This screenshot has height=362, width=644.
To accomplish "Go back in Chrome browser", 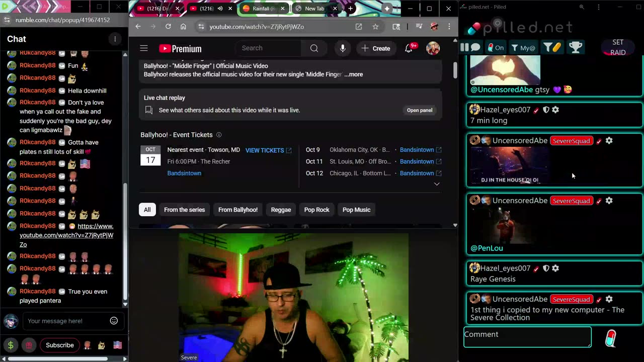I will coord(138,27).
